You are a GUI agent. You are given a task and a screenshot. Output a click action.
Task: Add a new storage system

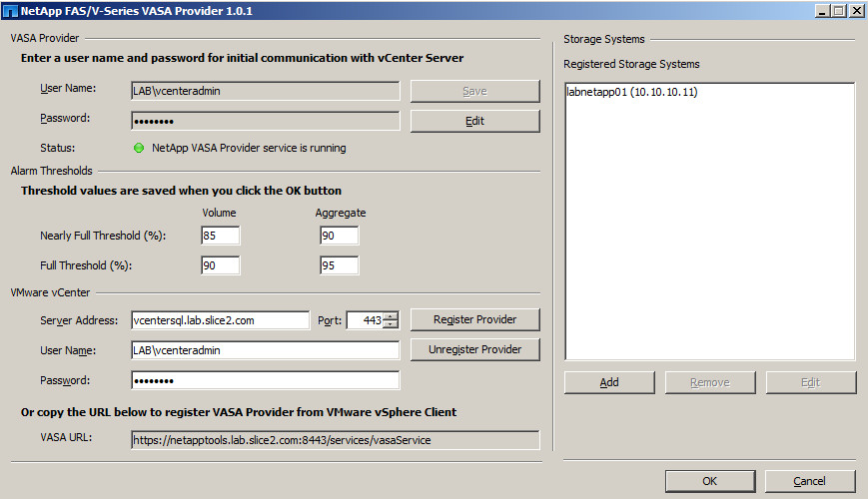pyautogui.click(x=609, y=382)
